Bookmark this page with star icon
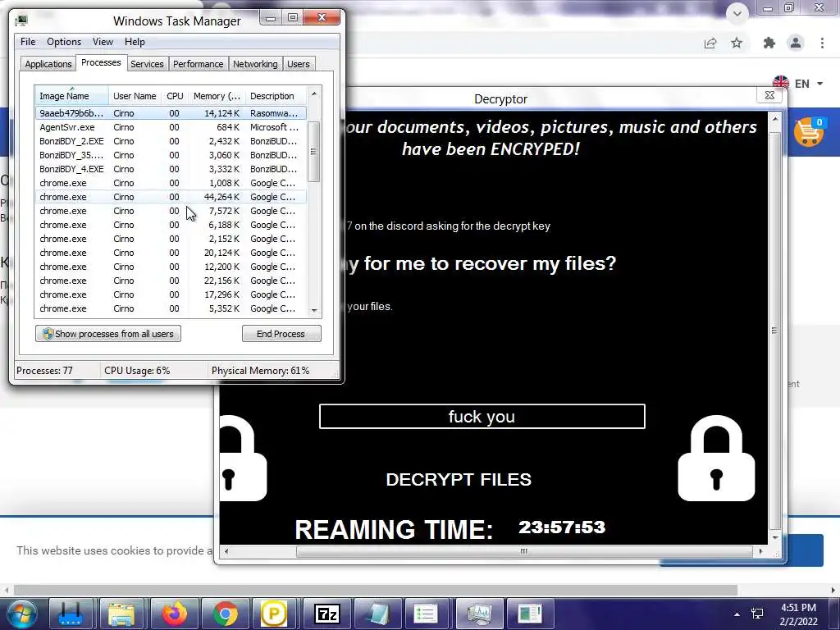This screenshot has height=630, width=840. click(x=737, y=43)
